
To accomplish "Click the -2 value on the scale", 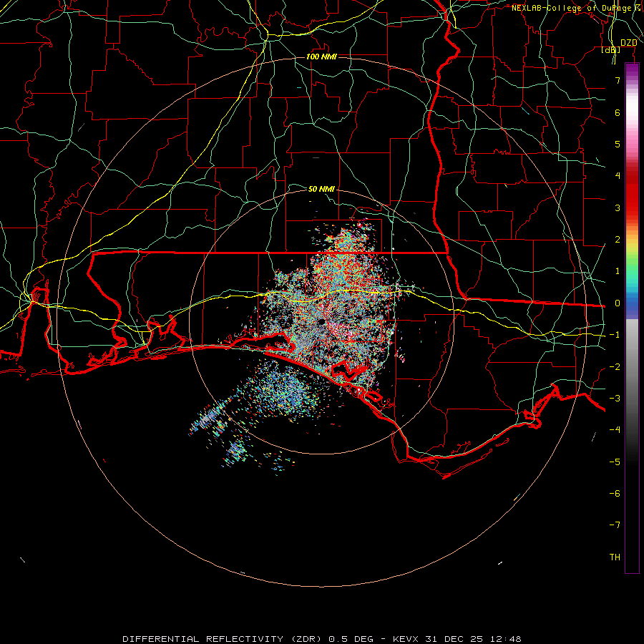I will [615, 367].
